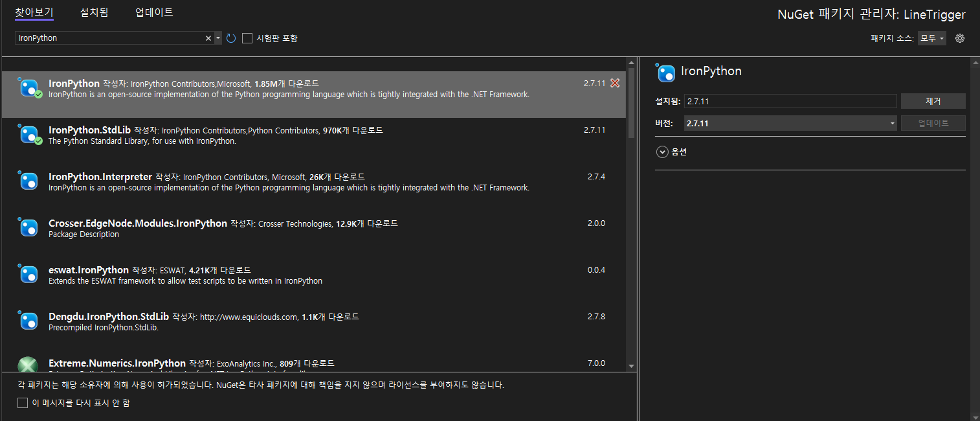Click the Dengdu.IronPython.StdLib package icon

(x=29, y=321)
